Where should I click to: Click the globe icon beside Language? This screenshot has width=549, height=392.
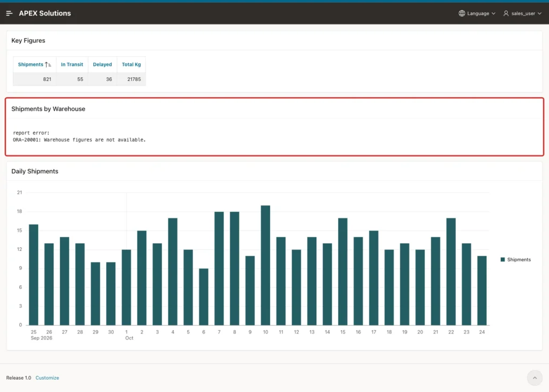(x=462, y=13)
